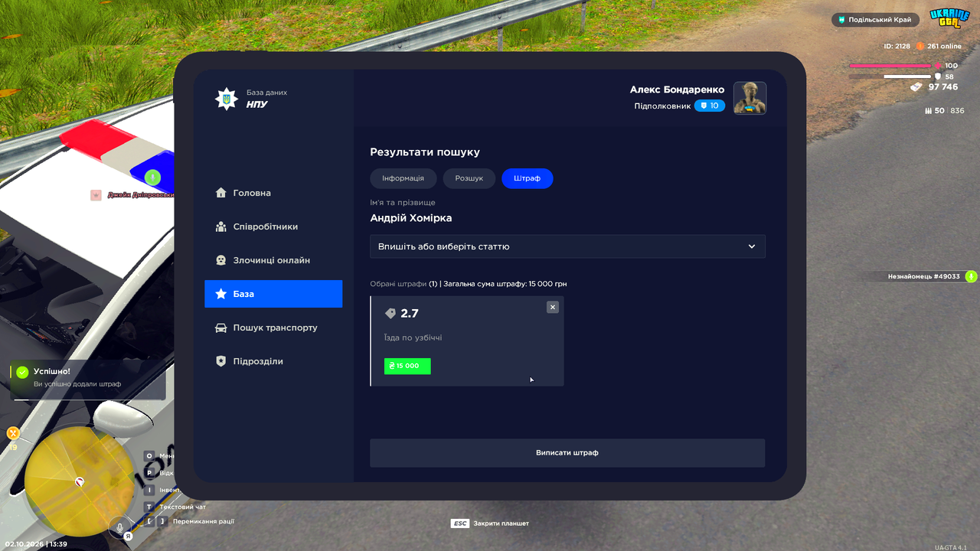Click the ammo icon beside 50

pyautogui.click(x=929, y=111)
